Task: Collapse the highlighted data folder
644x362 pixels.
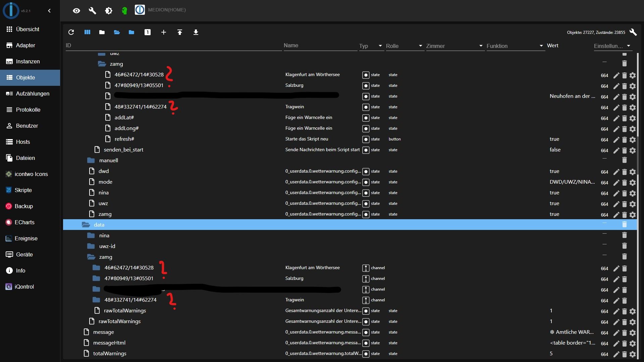Action: [x=86, y=225]
